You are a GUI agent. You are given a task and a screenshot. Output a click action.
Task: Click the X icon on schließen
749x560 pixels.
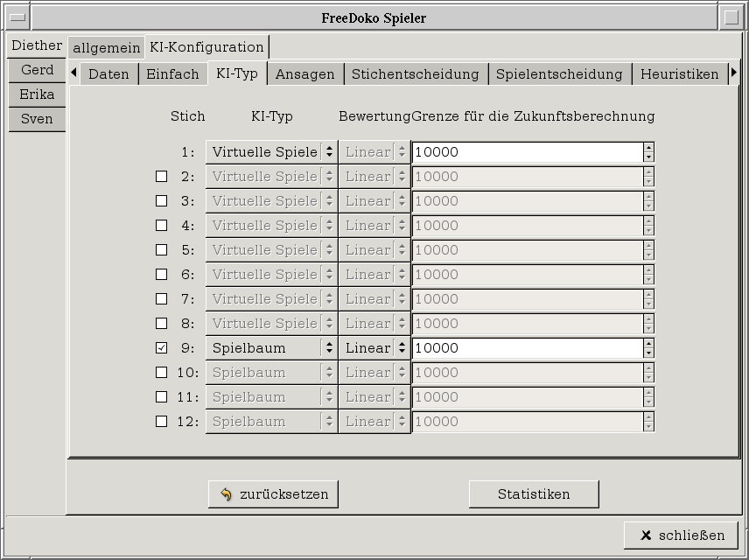[646, 535]
